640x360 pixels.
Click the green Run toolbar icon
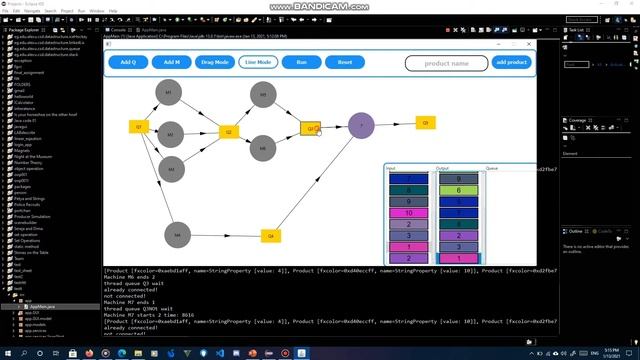click(178, 20)
